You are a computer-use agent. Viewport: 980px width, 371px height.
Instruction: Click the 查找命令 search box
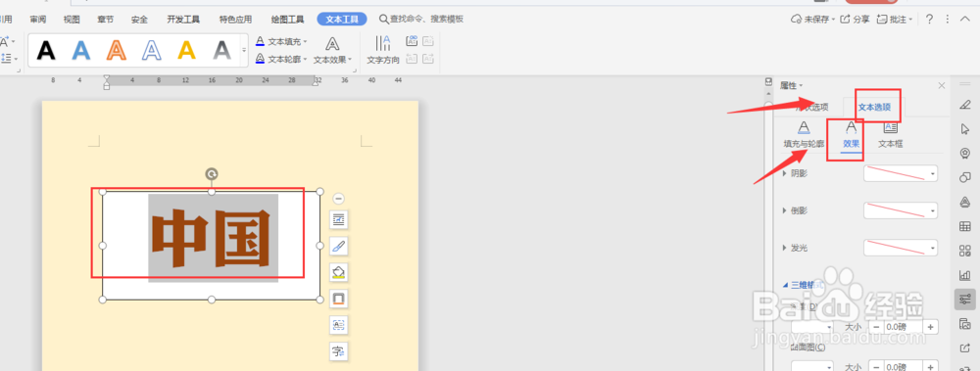coord(421,20)
